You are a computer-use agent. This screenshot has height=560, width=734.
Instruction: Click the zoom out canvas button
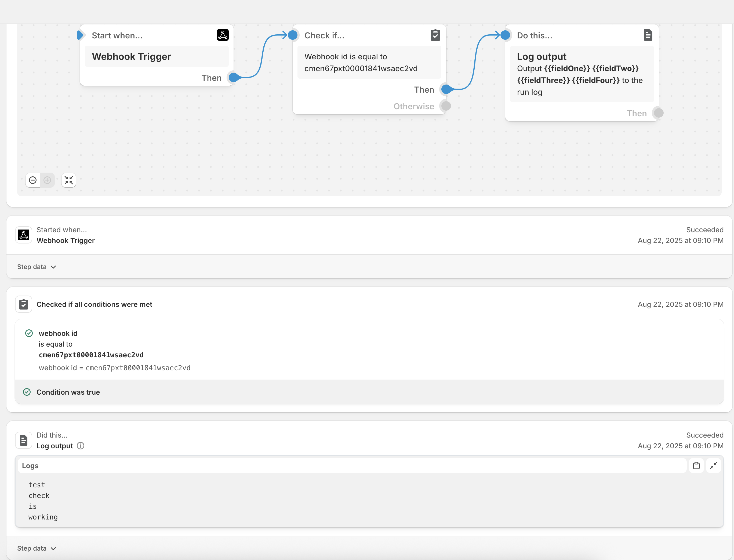[33, 180]
